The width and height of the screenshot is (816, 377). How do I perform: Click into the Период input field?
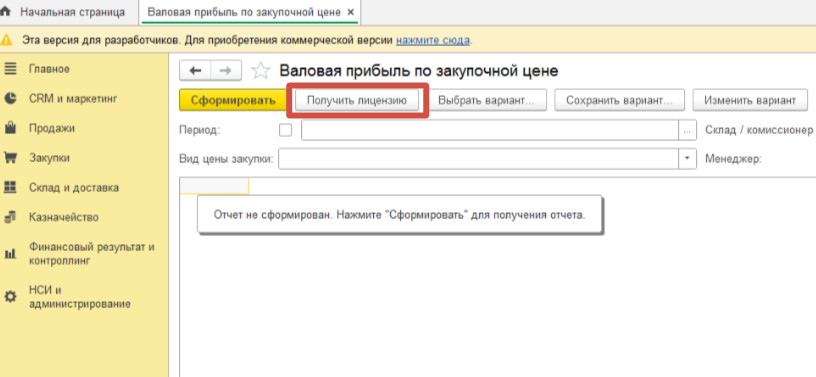coord(490,130)
